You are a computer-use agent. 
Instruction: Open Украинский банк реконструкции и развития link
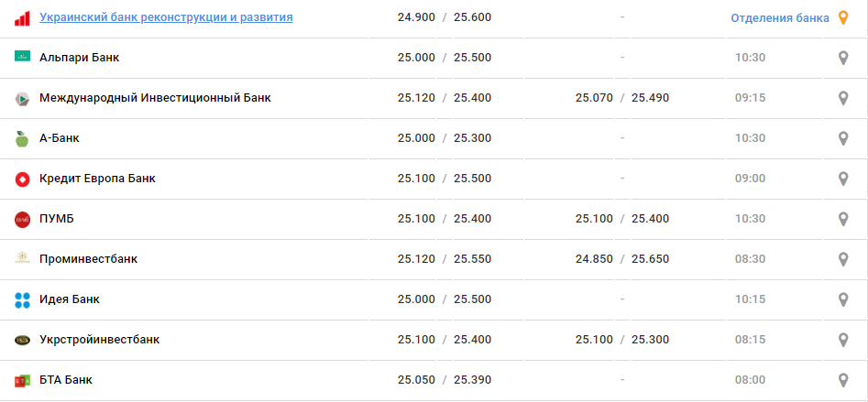(x=166, y=17)
